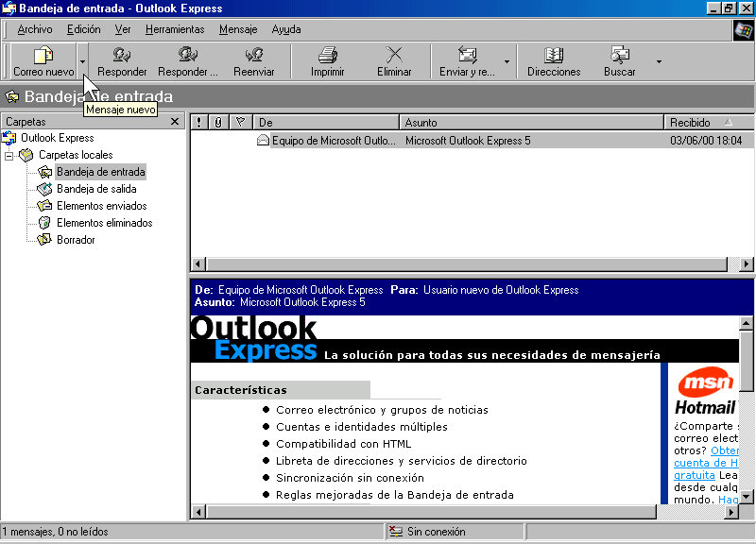Image resolution: width=756 pixels, height=544 pixels.
Task: Select the Carpetas locales folder
Action: coord(76,155)
